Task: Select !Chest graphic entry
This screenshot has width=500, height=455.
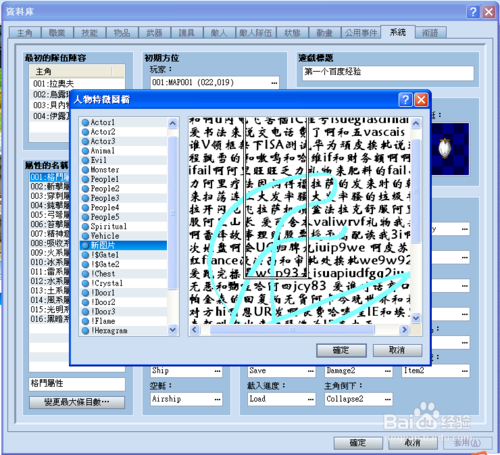Action: pyautogui.click(x=123, y=274)
